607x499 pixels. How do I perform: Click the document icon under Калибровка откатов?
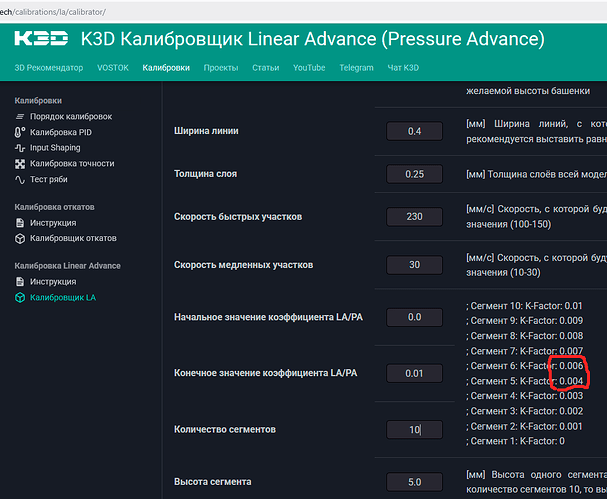pyautogui.click(x=20, y=223)
